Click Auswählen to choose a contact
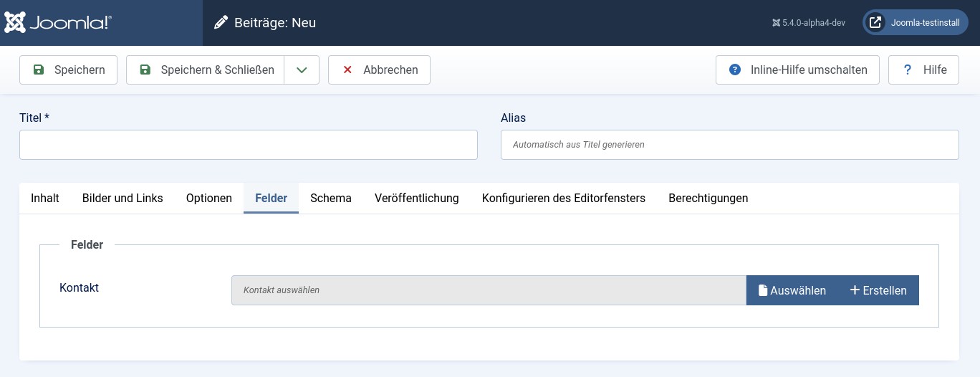The height and width of the screenshot is (377, 980). 792,290
